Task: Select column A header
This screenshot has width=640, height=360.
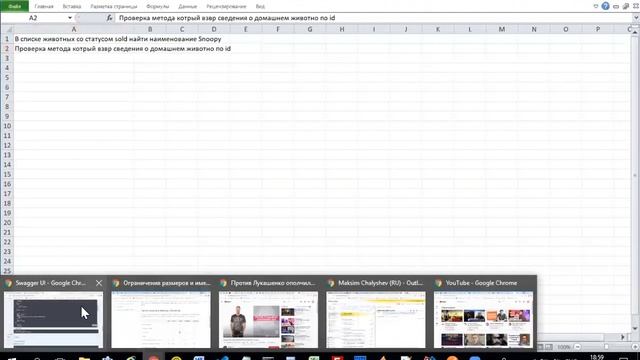Action: pos(74,29)
